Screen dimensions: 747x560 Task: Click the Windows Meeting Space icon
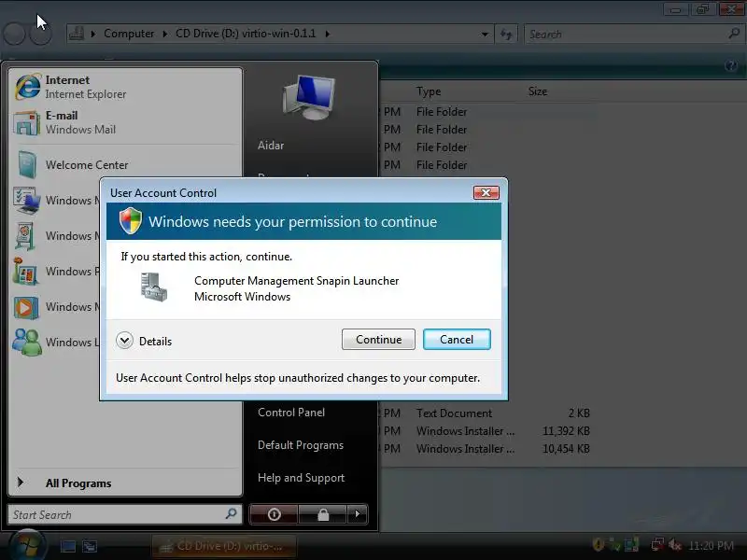(25, 236)
